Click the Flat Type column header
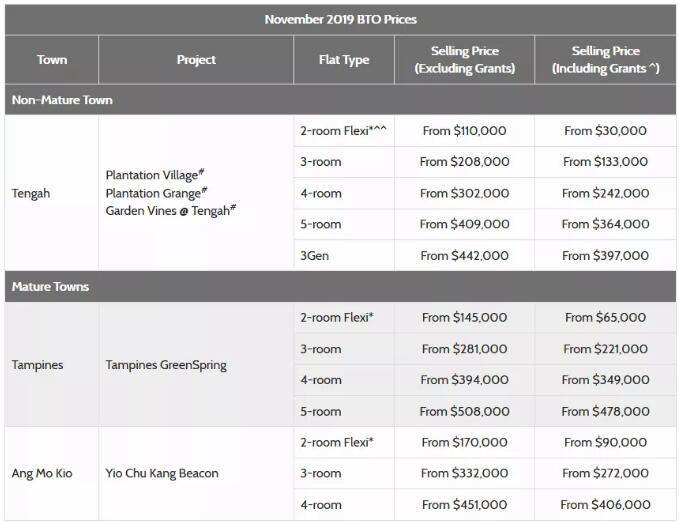The width and height of the screenshot is (679, 522). pyautogui.click(x=343, y=60)
